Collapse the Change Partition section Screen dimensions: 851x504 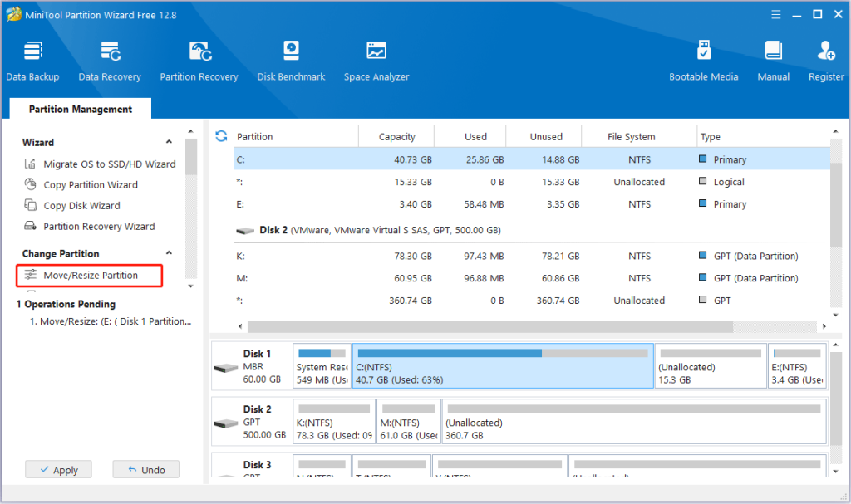(x=170, y=253)
